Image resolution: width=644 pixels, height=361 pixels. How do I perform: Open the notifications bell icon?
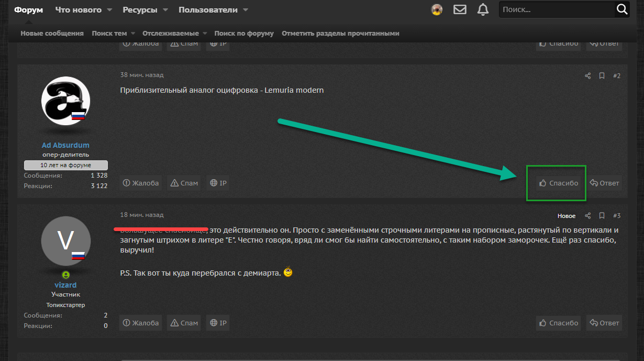[483, 9]
